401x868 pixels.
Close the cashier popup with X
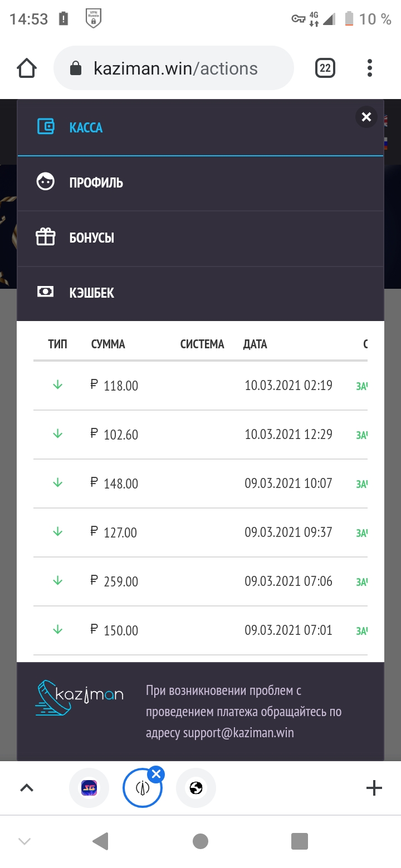point(366,117)
